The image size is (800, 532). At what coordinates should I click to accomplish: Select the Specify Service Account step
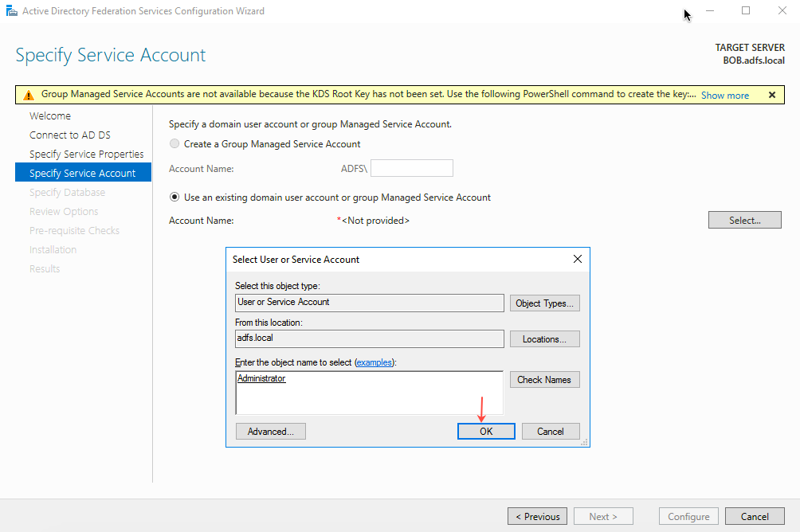(x=83, y=172)
